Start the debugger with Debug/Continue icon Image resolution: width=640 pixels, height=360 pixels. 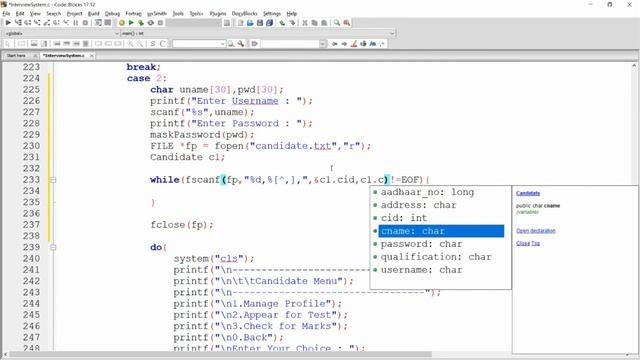[x=8, y=23]
